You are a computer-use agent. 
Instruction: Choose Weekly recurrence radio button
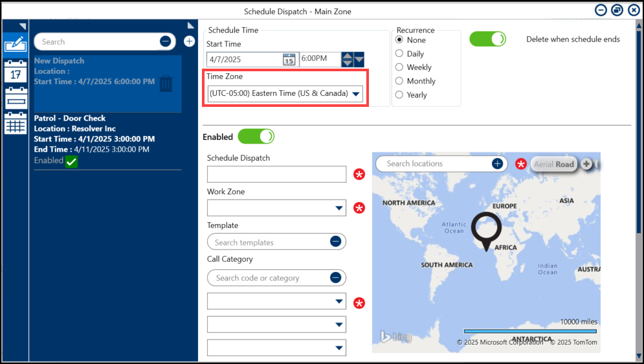399,67
